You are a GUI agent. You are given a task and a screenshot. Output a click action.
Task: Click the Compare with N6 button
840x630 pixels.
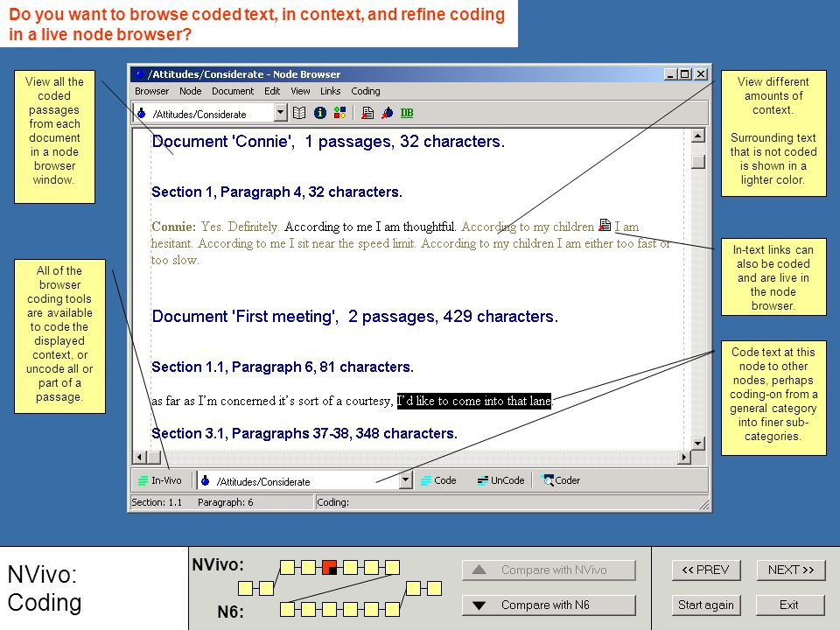click(x=549, y=605)
